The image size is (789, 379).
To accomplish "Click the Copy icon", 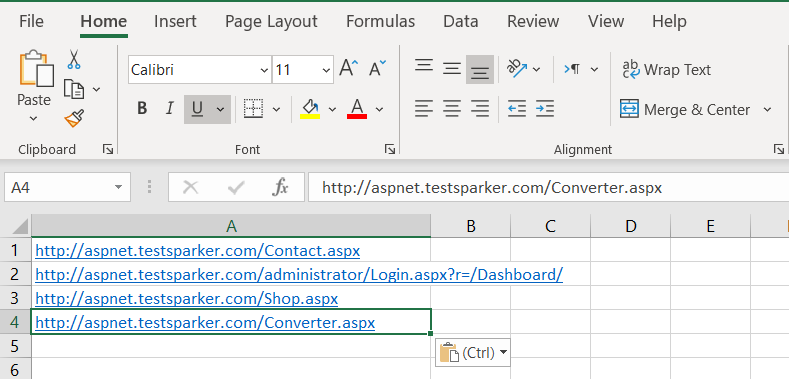I will (73, 89).
